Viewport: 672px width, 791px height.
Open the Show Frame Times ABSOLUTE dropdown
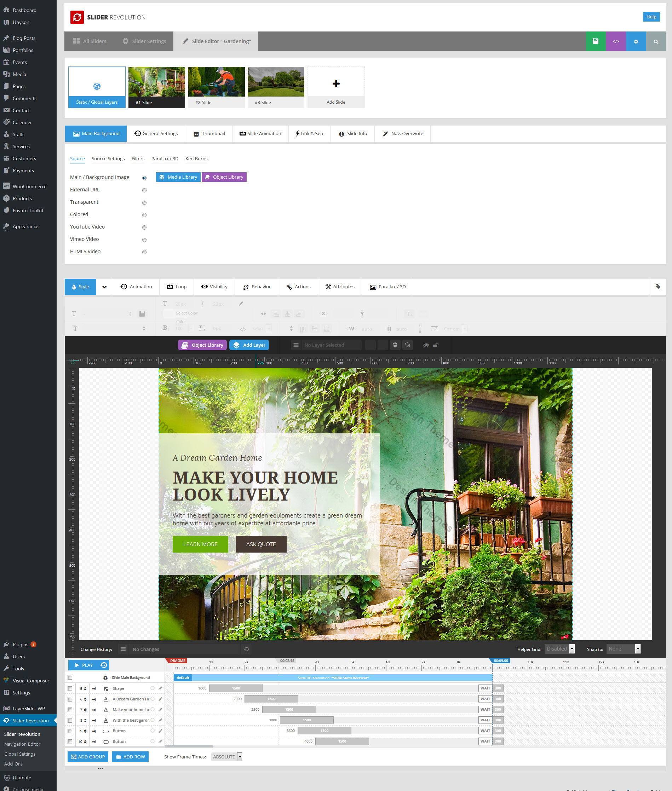point(227,756)
